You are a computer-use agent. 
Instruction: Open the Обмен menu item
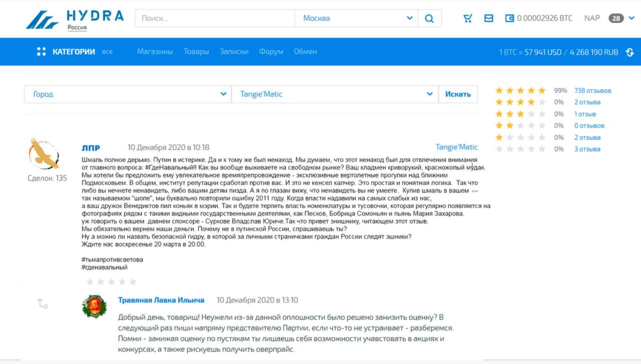point(305,52)
